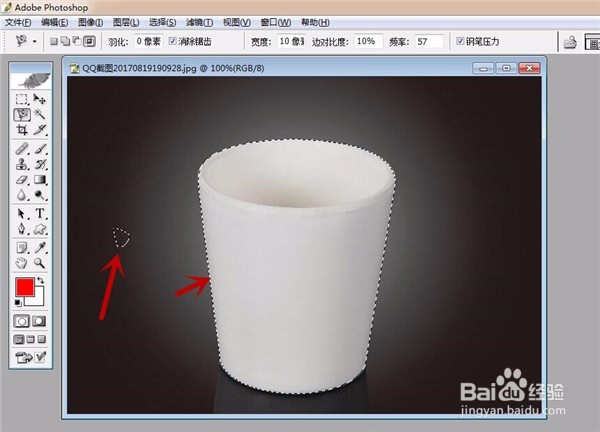Choose Standard screen mode
This screenshot has height=432, width=600.
coord(18,339)
